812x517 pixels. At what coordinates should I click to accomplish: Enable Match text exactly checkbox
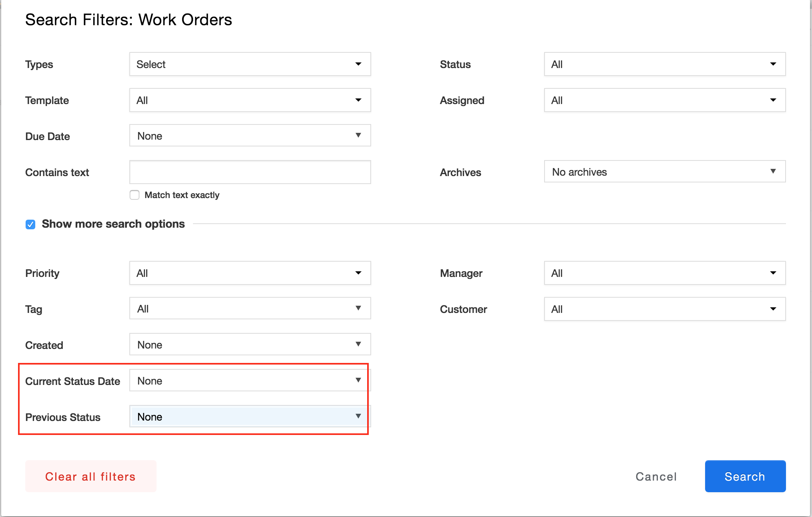coord(135,195)
